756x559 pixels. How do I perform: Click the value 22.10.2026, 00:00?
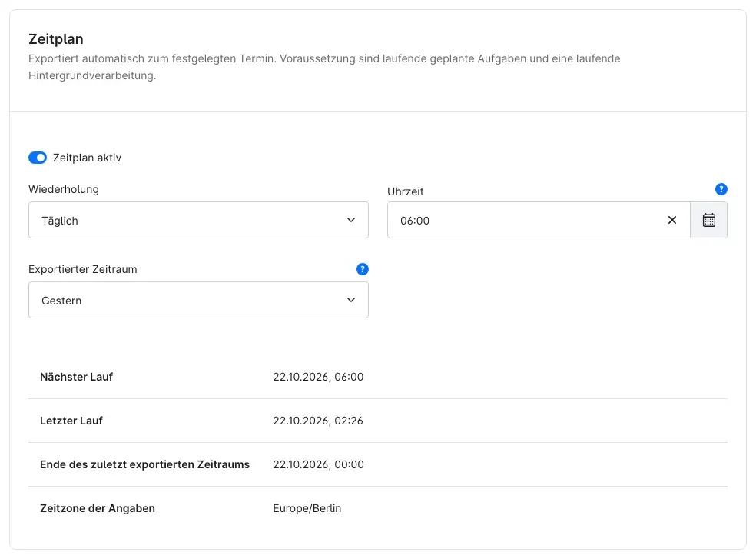318,465
